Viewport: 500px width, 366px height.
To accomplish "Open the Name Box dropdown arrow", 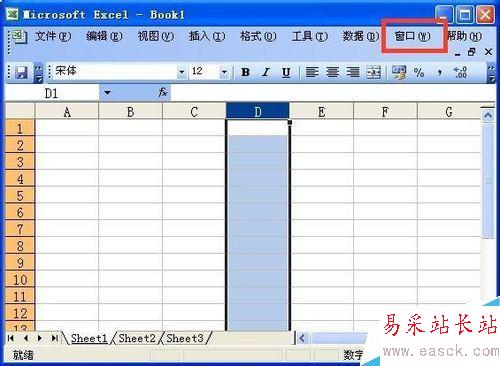I will (107, 92).
